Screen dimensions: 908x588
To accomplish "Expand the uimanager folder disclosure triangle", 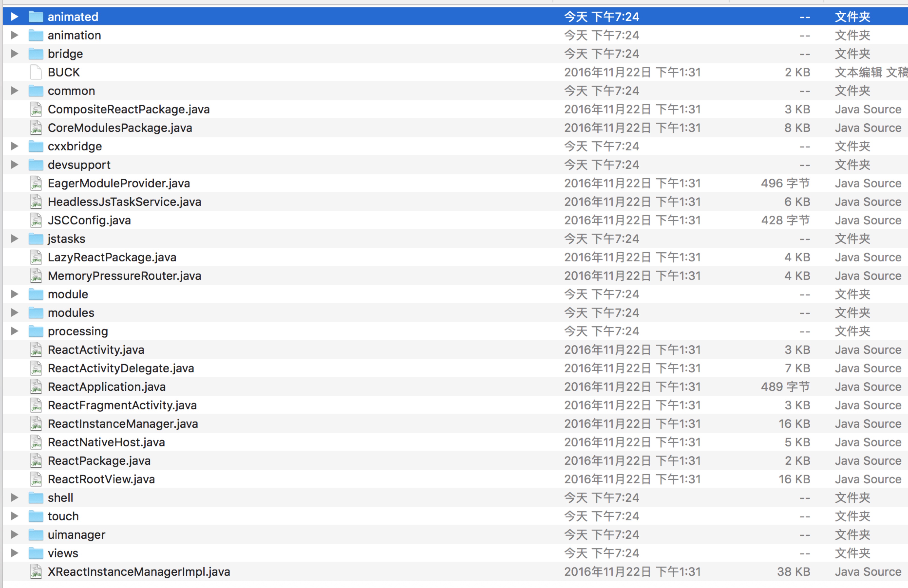I will point(15,534).
